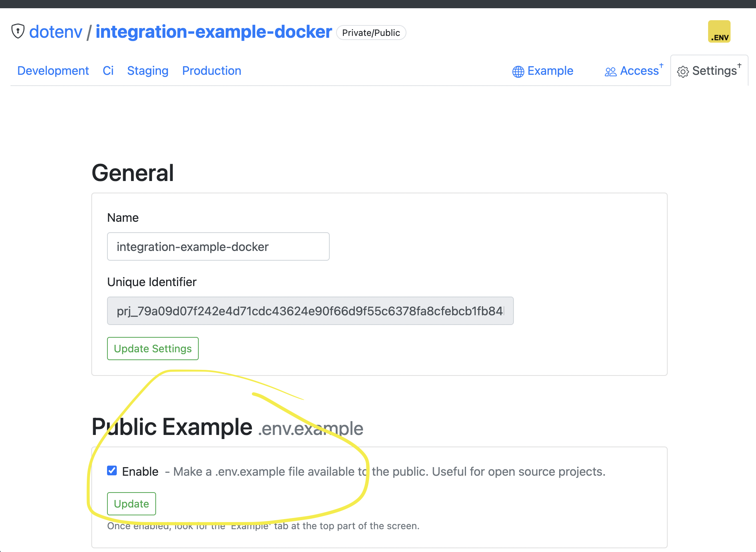Click the people icon next to Access
Viewport: 756px width, 552px height.
tap(610, 71)
